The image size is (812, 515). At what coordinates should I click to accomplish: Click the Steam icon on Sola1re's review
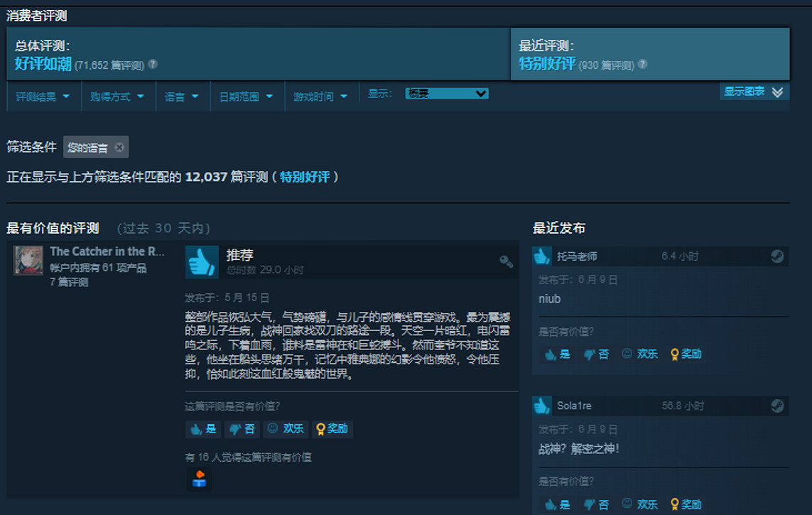777,406
